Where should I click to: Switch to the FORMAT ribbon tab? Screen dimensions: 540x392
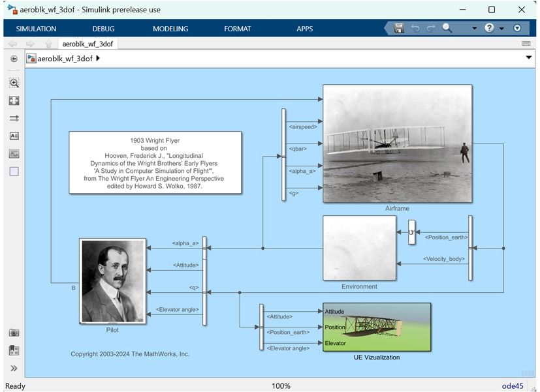237,29
